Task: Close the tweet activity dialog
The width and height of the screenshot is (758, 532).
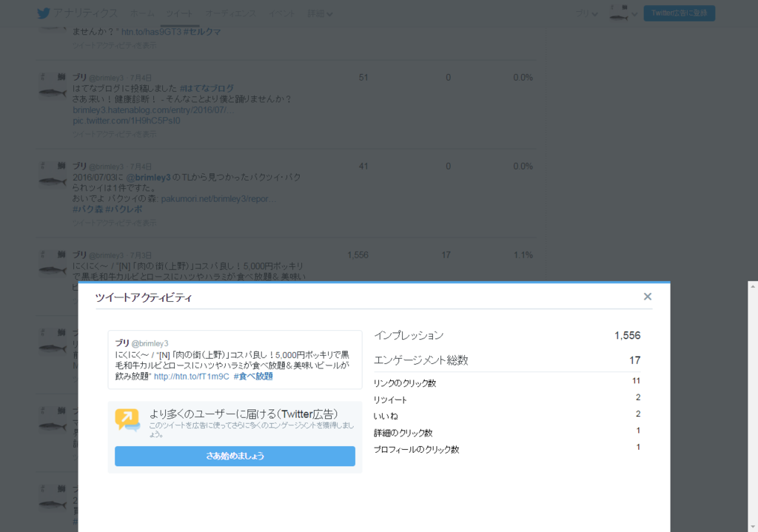Action: [647, 297]
